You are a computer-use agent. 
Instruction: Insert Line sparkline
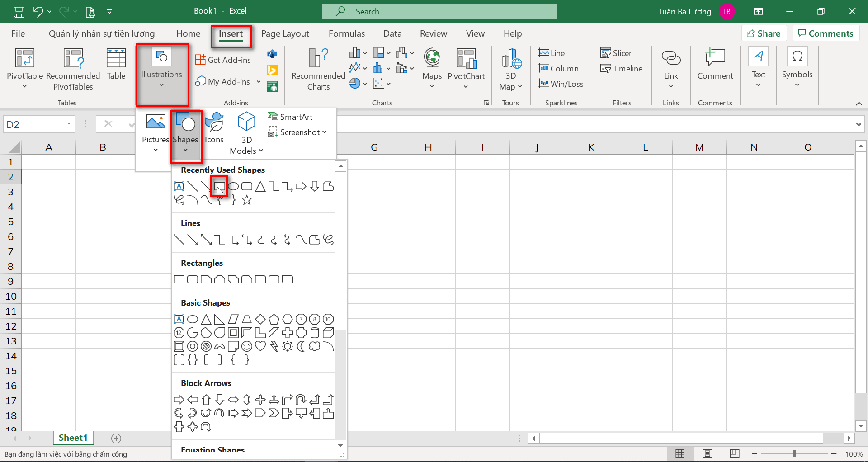point(552,53)
